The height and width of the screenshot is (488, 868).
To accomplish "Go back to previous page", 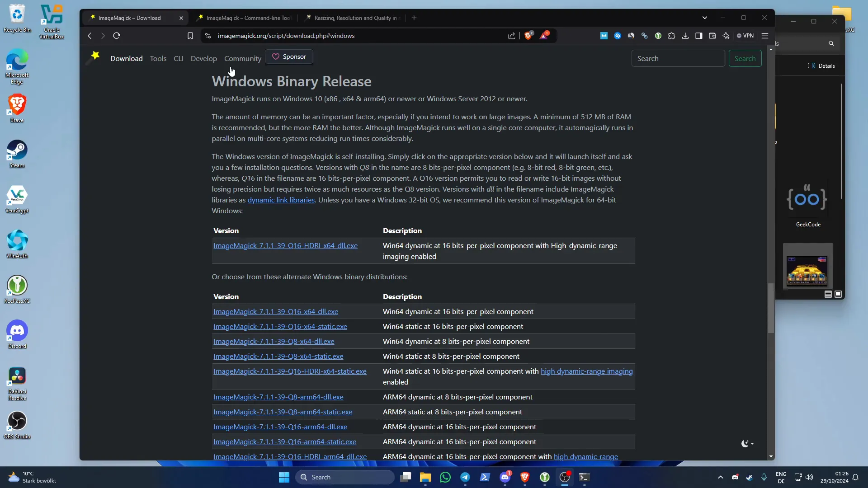I will tap(90, 36).
